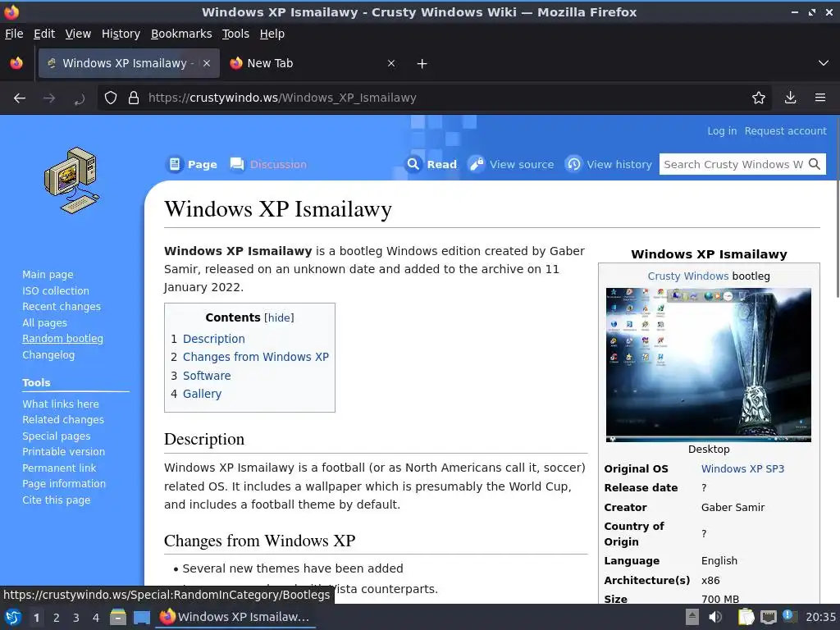
Task: Open the ISO collection sidebar link
Action: click(x=56, y=291)
